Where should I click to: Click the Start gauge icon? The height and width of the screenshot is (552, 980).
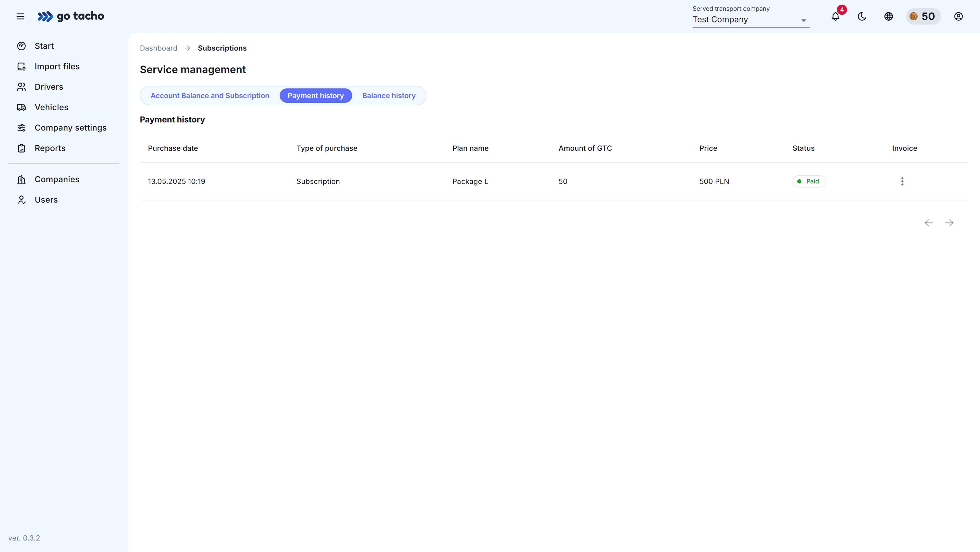click(x=22, y=46)
